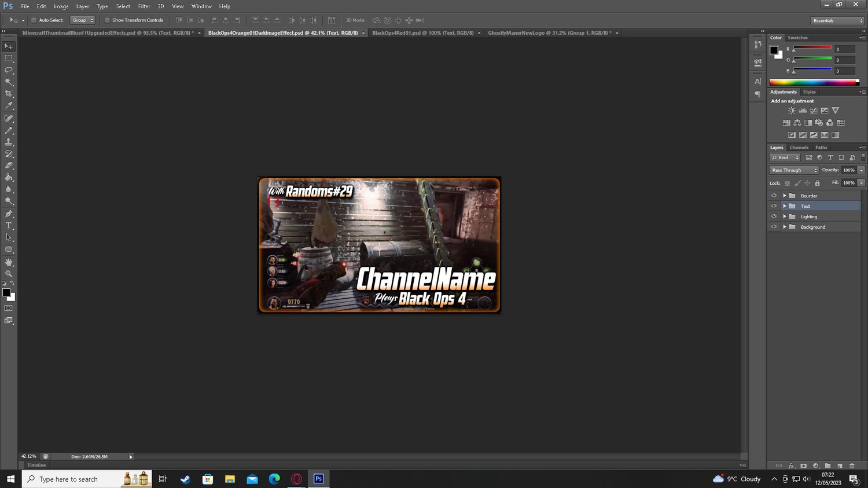The height and width of the screenshot is (488, 868).
Task: Select the Move tool
Action: pos(9,46)
